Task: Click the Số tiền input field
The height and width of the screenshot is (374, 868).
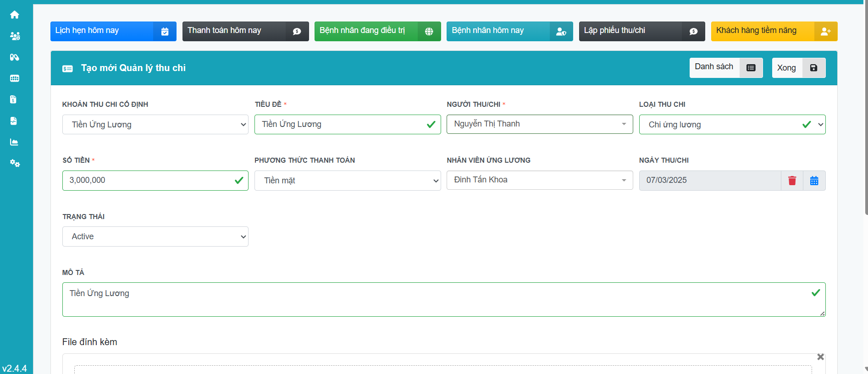Action: tap(149, 181)
